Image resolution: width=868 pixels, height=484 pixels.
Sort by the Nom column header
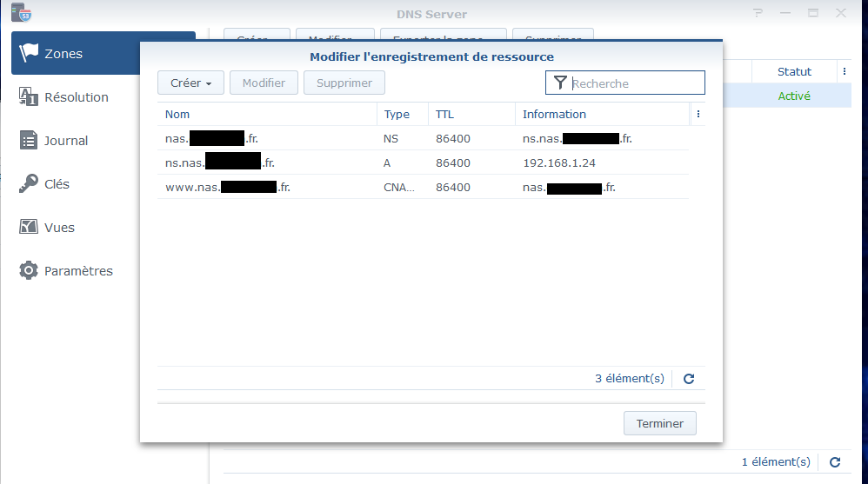coord(267,114)
